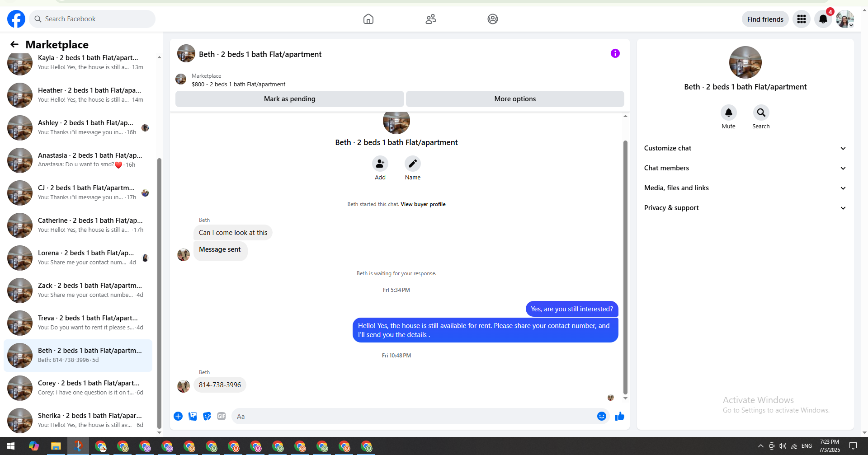Open the notifications bell
Screen dimensions: 868x455
[x=823, y=19]
